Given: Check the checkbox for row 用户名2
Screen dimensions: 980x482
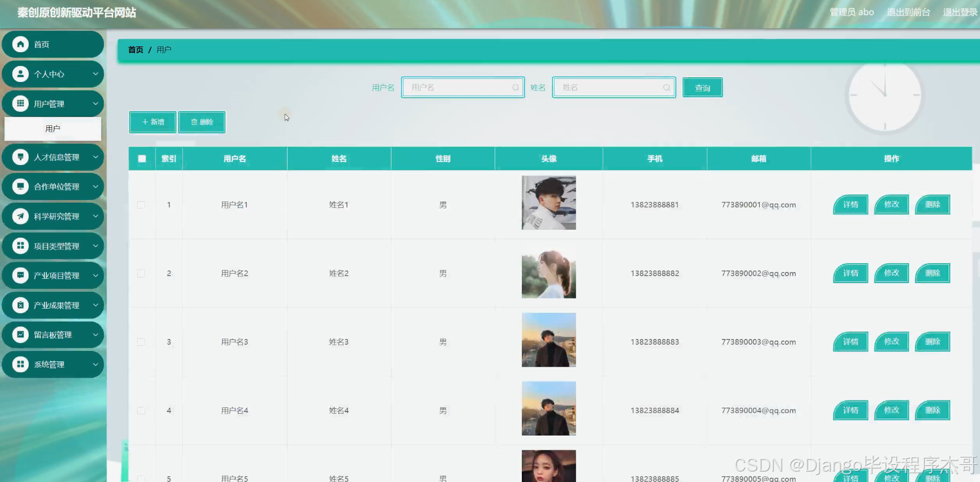Looking at the screenshot, I should point(141,273).
